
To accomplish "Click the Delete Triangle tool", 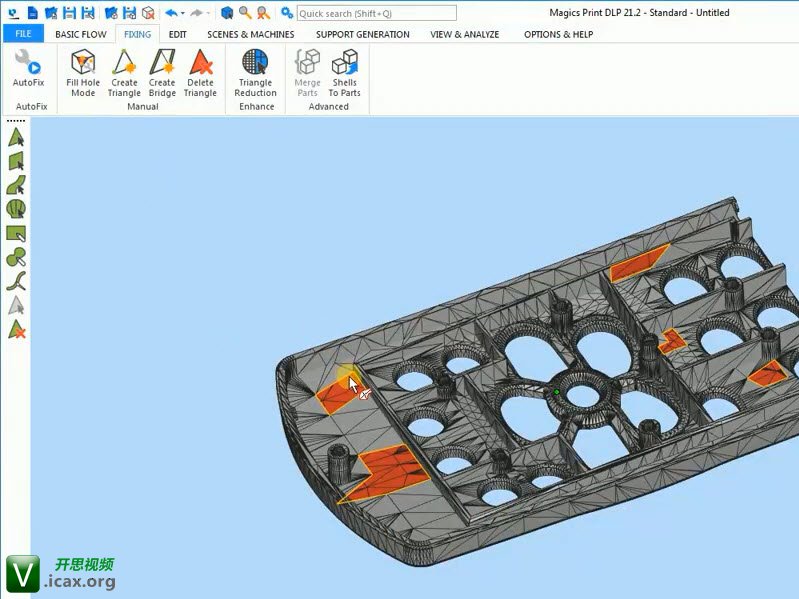I will click(200, 73).
